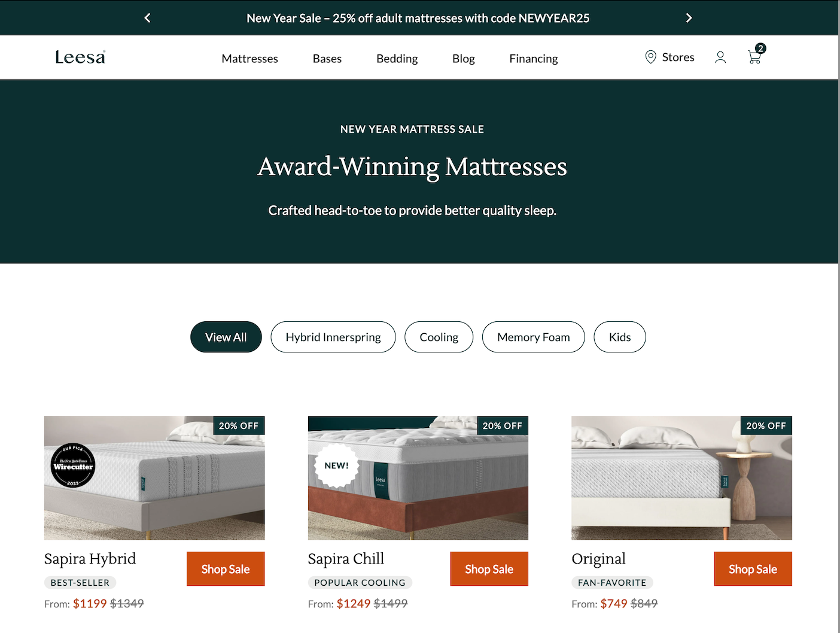Click the $1249 sale price
This screenshot has height=633, width=840.
(x=354, y=604)
